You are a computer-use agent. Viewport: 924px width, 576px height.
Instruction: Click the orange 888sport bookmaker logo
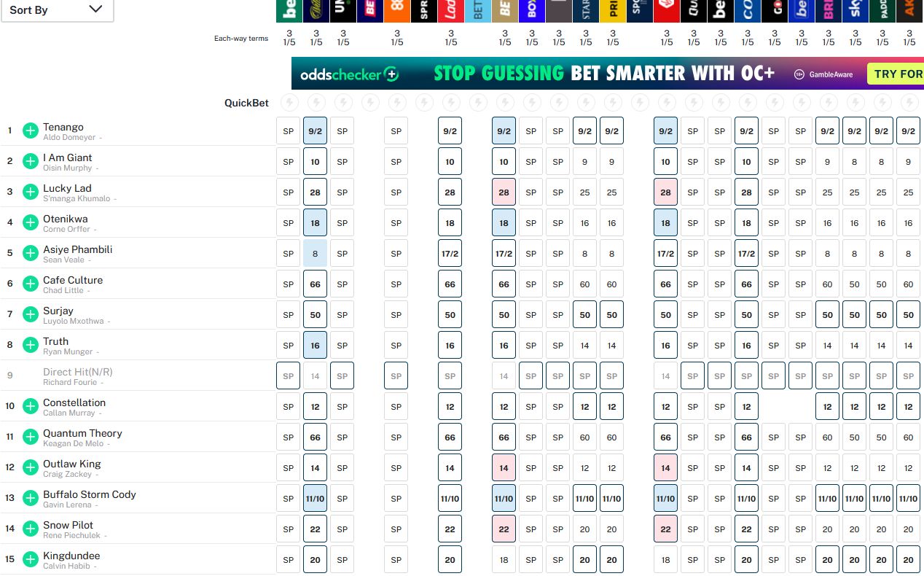(x=396, y=11)
